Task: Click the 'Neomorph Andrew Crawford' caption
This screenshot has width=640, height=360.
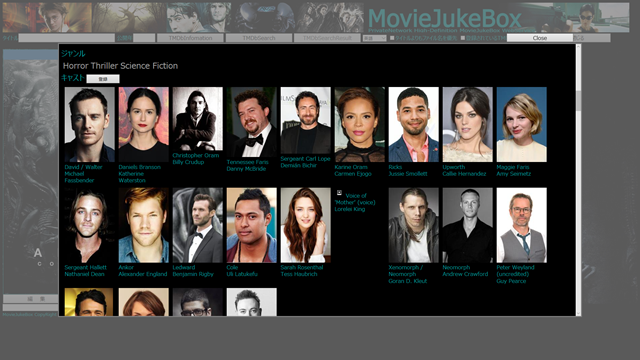Action: tap(465, 271)
